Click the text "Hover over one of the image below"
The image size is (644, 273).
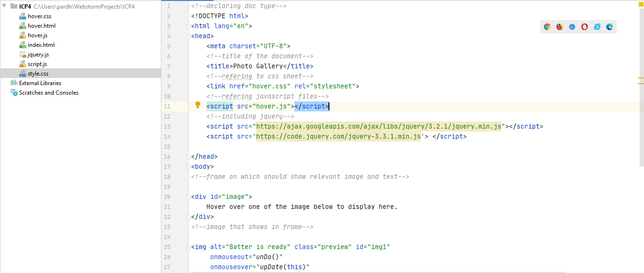(270, 207)
